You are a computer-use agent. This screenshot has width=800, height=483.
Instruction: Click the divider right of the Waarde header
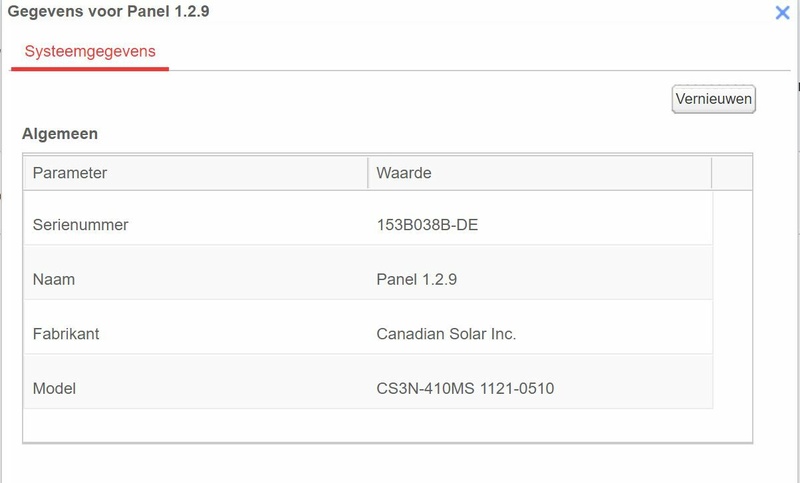coord(711,173)
